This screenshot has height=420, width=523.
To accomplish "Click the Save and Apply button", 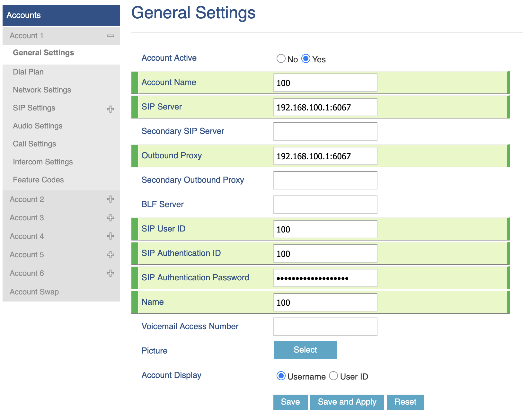I will tap(347, 402).
